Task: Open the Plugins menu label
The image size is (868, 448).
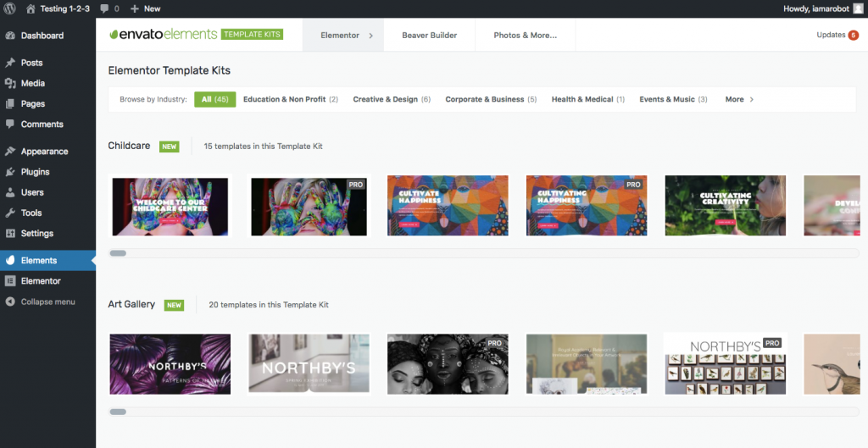Action: pyautogui.click(x=35, y=171)
